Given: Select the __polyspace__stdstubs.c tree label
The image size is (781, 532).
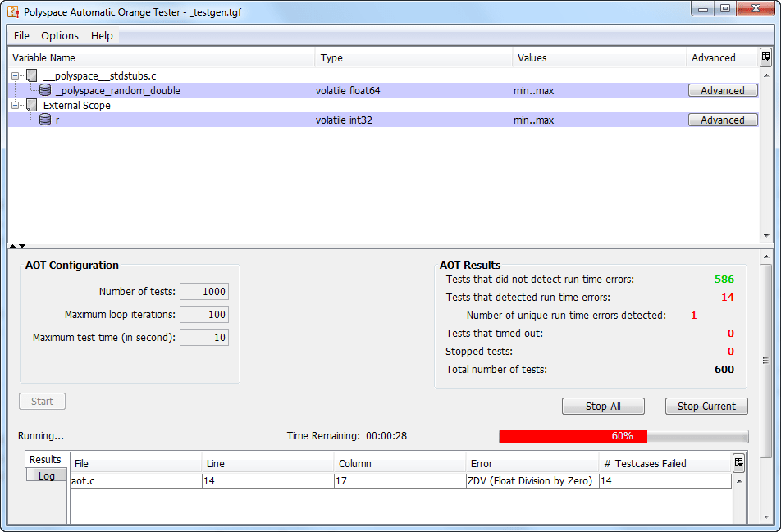Looking at the screenshot, I should tap(99, 75).
